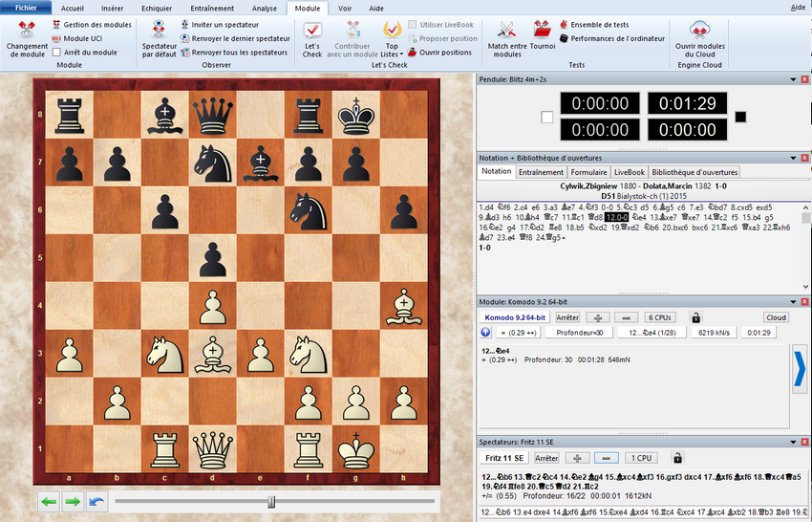Start a Match entre modules

coord(507,31)
